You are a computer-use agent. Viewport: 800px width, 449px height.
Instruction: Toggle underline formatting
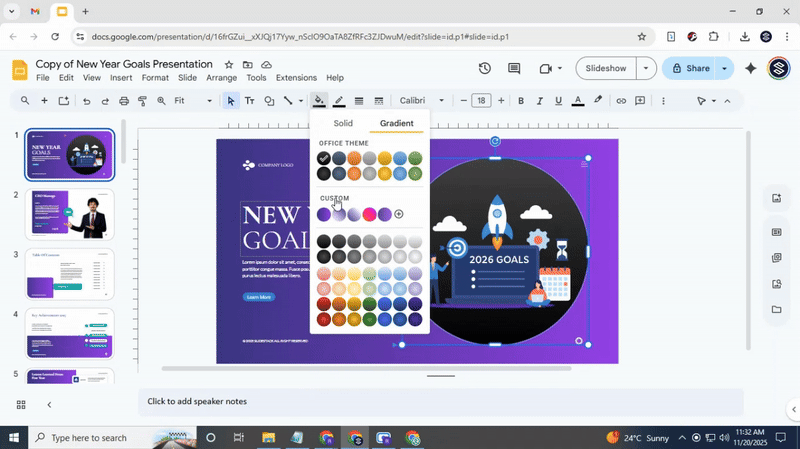tap(558, 101)
